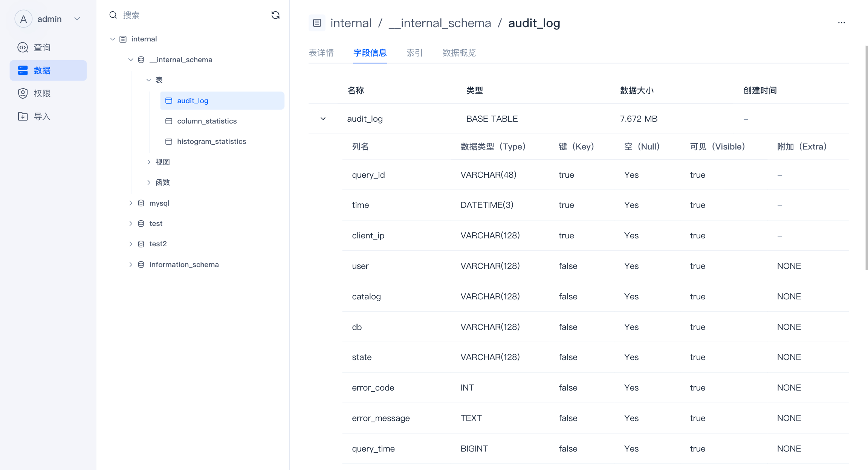Select the column_statistics table

(x=207, y=121)
